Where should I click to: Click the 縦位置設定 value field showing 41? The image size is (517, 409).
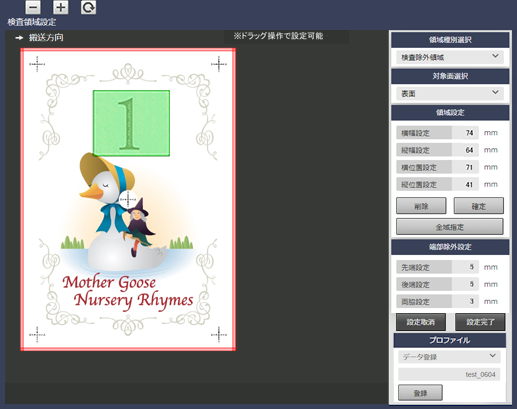tap(465, 184)
